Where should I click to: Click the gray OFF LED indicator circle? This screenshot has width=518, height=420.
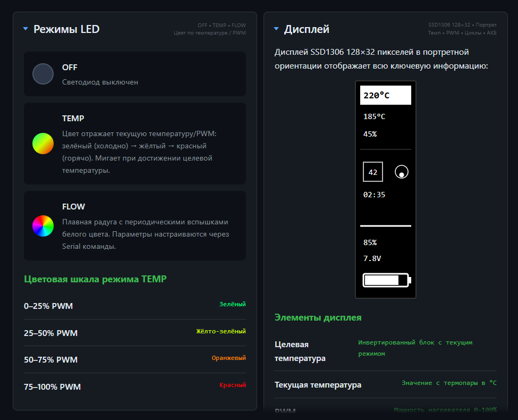pyautogui.click(x=43, y=74)
